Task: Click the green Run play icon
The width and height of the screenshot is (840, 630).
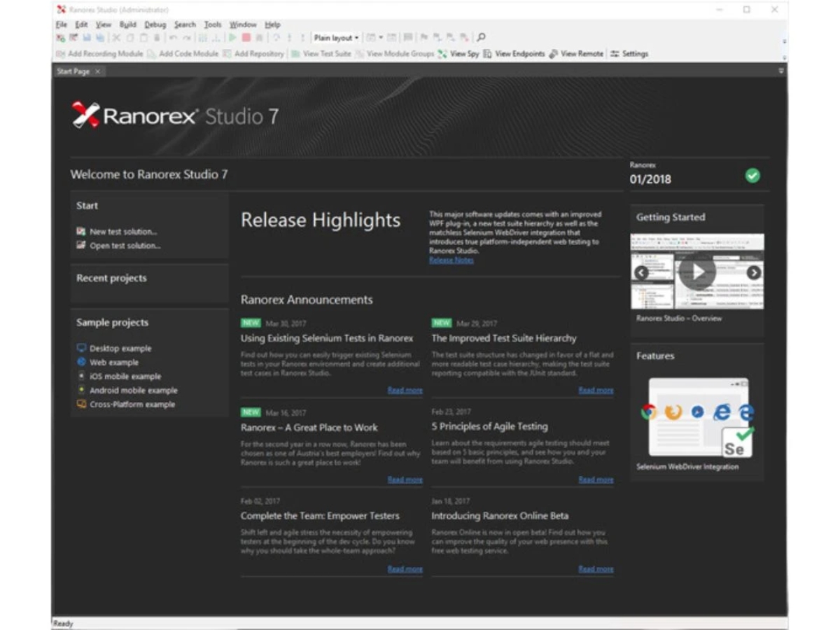Action: tap(233, 38)
